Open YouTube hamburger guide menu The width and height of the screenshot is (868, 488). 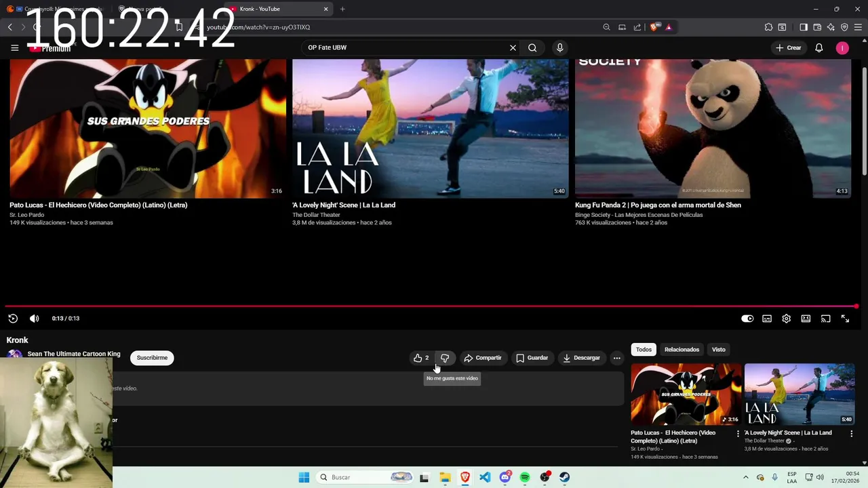click(x=15, y=47)
